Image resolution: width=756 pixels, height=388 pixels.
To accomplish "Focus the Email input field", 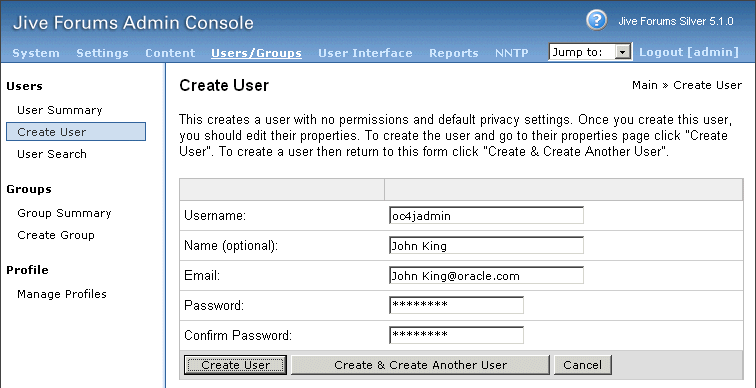I will [x=486, y=276].
